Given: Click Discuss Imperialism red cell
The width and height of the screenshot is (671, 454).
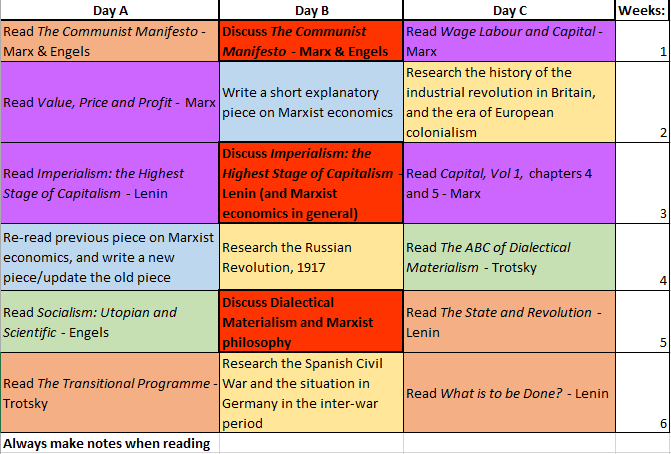Looking at the screenshot, I should pyautogui.click(x=311, y=183).
